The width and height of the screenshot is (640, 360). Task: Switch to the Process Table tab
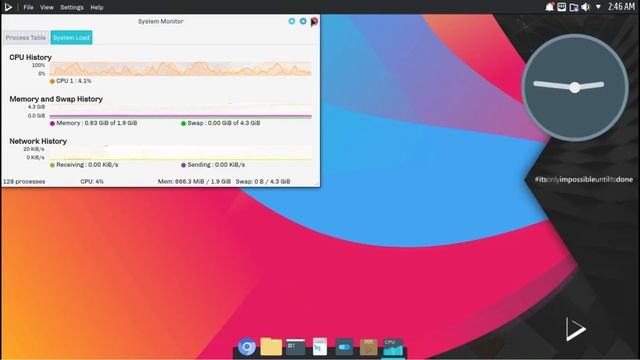point(26,38)
